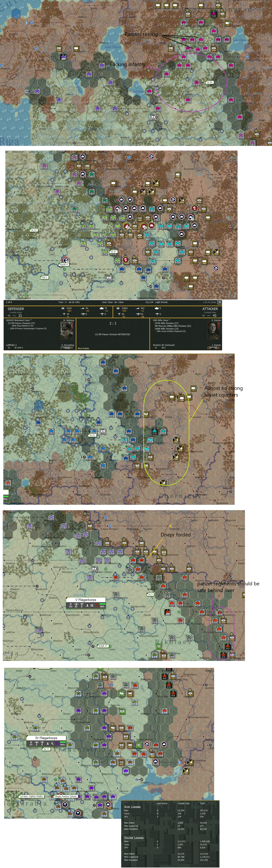Image resolution: width=272 pixels, height=868 pixels.
Task: Click 'Total' column header in losses
Action: pos(202,803)
